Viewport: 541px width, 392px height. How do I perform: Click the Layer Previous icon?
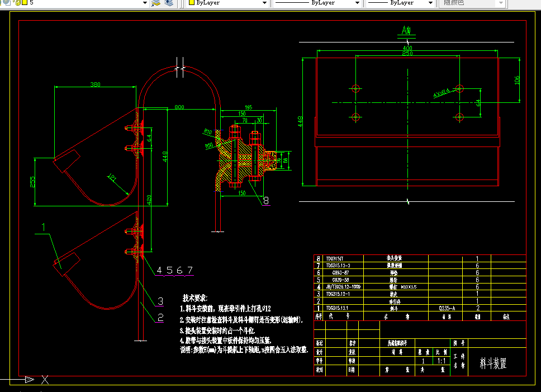pyautogui.click(x=169, y=3)
